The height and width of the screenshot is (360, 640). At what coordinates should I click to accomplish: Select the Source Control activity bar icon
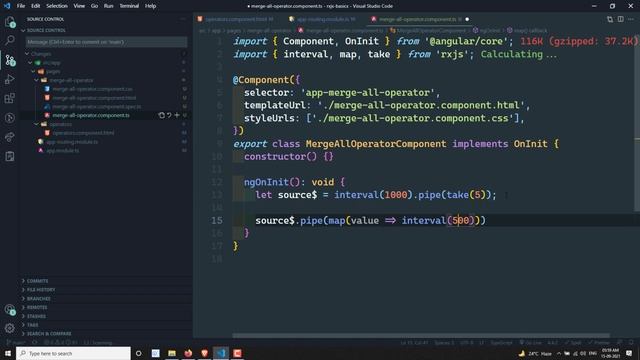tap(10, 60)
